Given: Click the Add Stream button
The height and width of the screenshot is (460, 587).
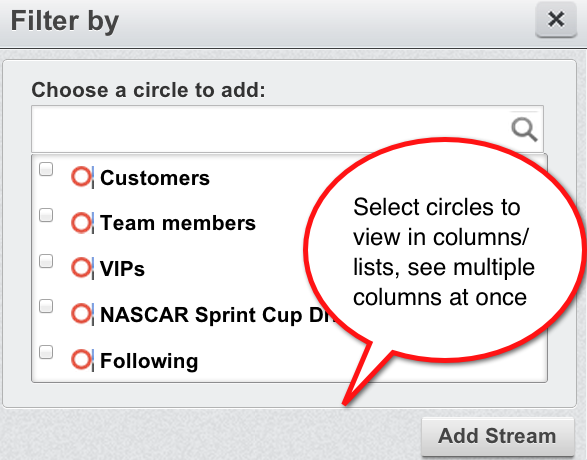Looking at the screenshot, I should click(x=498, y=436).
